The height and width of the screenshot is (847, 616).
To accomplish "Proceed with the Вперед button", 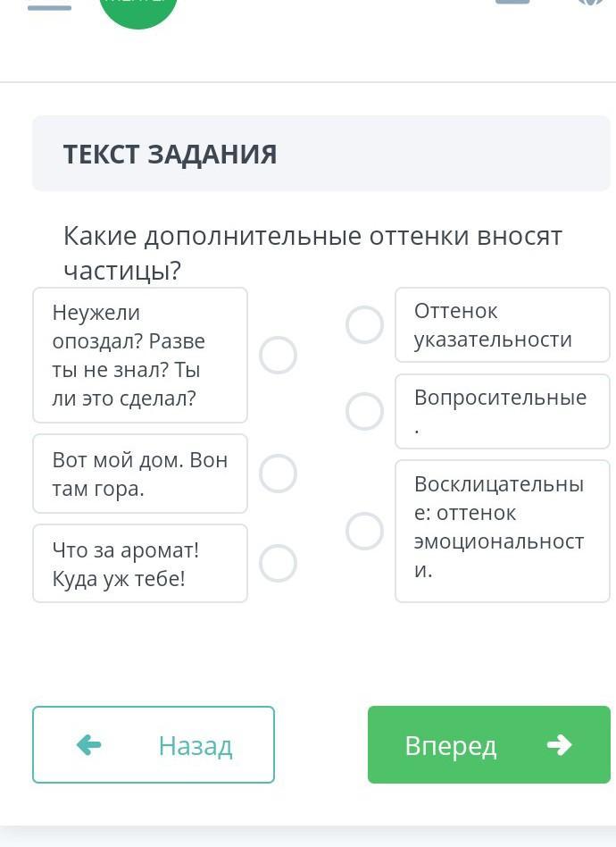I will [488, 744].
